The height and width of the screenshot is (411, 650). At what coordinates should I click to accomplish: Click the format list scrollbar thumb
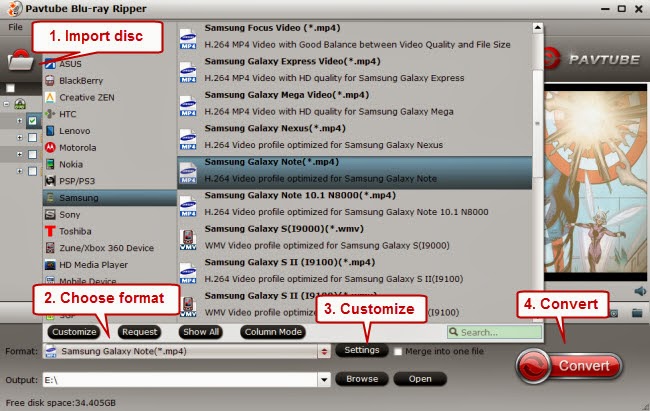pyautogui.click(x=538, y=123)
